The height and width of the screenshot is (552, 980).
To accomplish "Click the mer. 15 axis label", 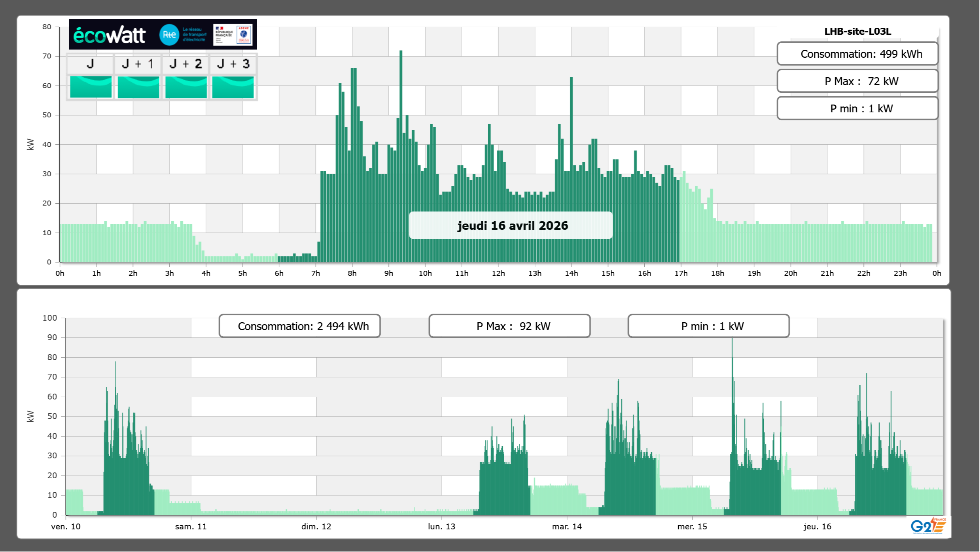I will (692, 527).
